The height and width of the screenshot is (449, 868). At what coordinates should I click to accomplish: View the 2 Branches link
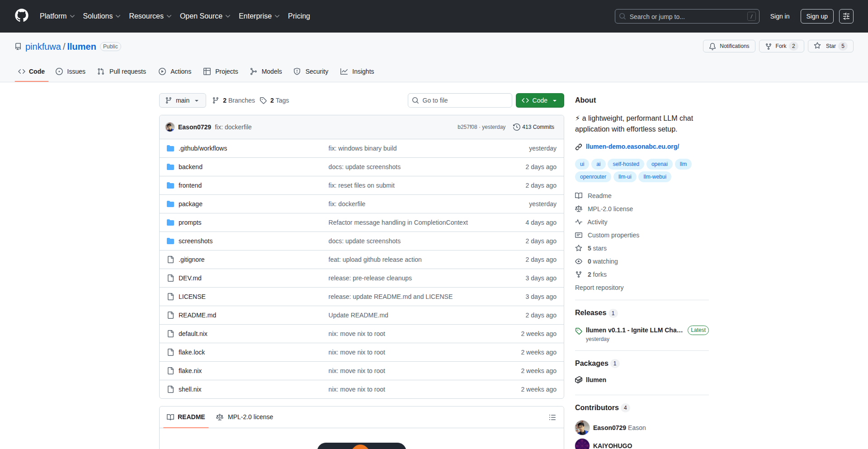coord(234,100)
